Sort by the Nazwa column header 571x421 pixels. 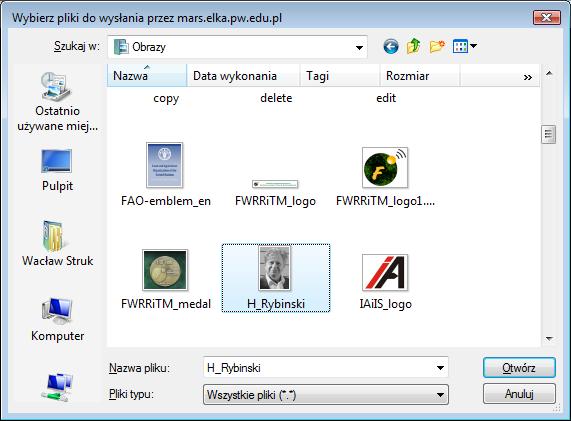coord(147,75)
